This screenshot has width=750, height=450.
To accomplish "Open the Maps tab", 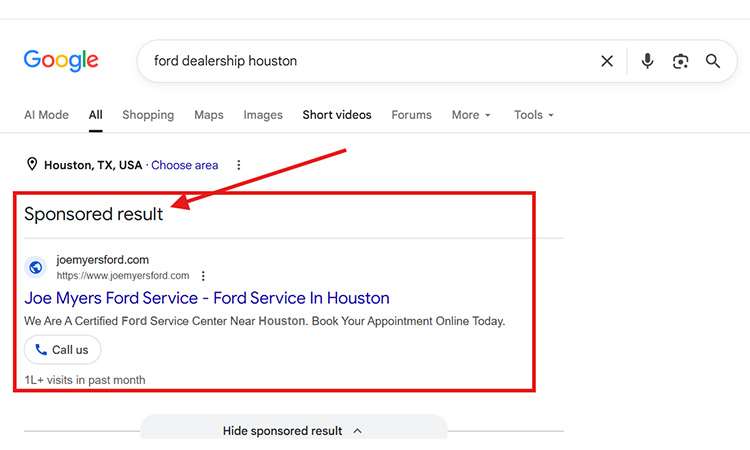I will pos(209,115).
